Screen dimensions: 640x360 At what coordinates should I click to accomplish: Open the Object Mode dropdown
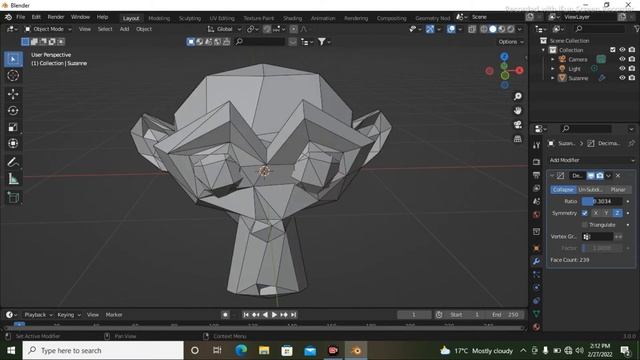48,29
